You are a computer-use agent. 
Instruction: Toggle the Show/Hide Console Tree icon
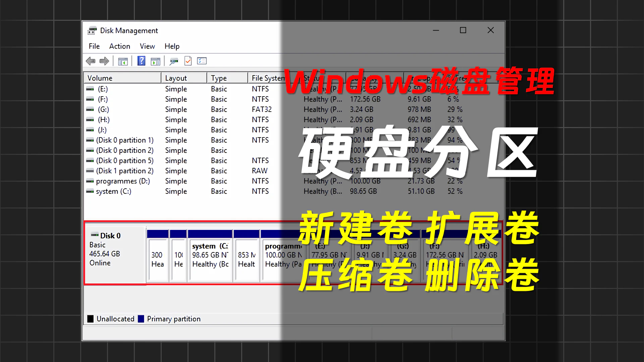tap(123, 61)
